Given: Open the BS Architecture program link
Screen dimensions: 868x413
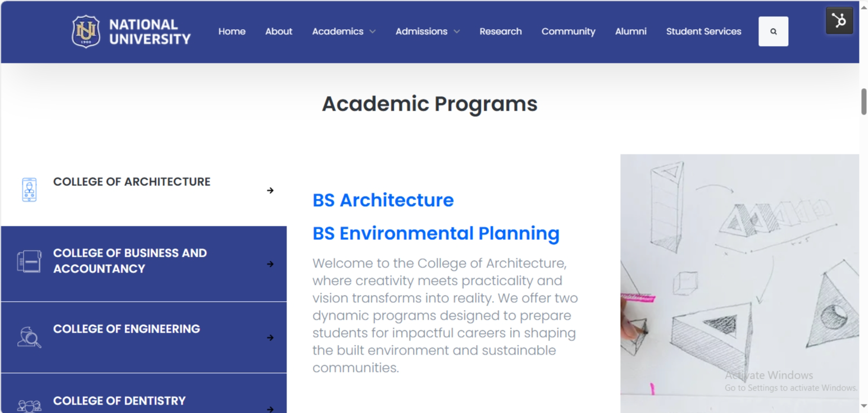Looking at the screenshot, I should coord(383,200).
